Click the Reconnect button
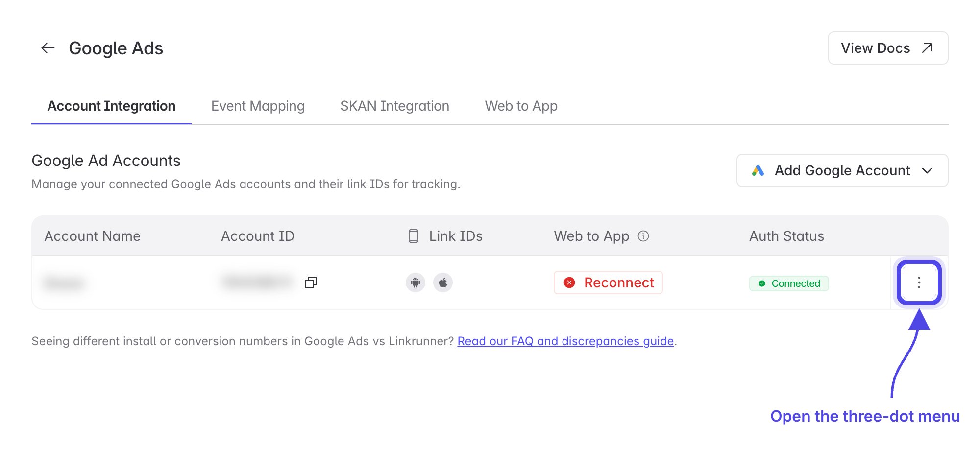 pos(608,282)
